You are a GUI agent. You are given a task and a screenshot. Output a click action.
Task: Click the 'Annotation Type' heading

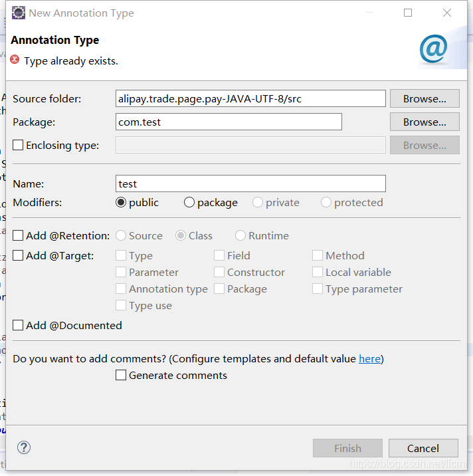[x=55, y=40]
